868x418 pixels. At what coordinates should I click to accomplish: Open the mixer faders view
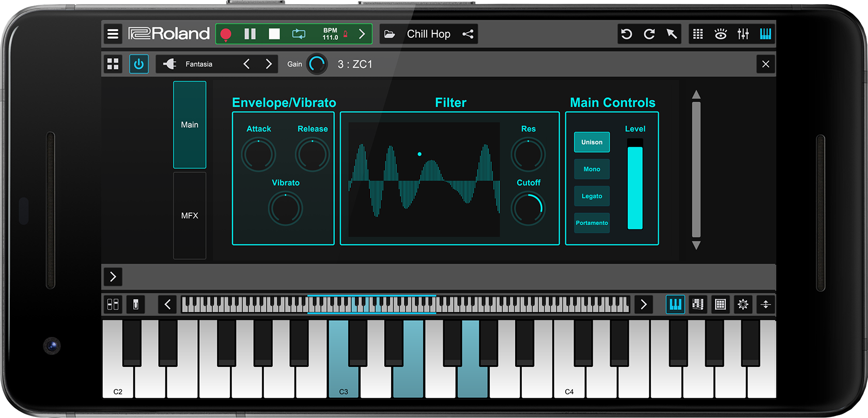point(743,34)
